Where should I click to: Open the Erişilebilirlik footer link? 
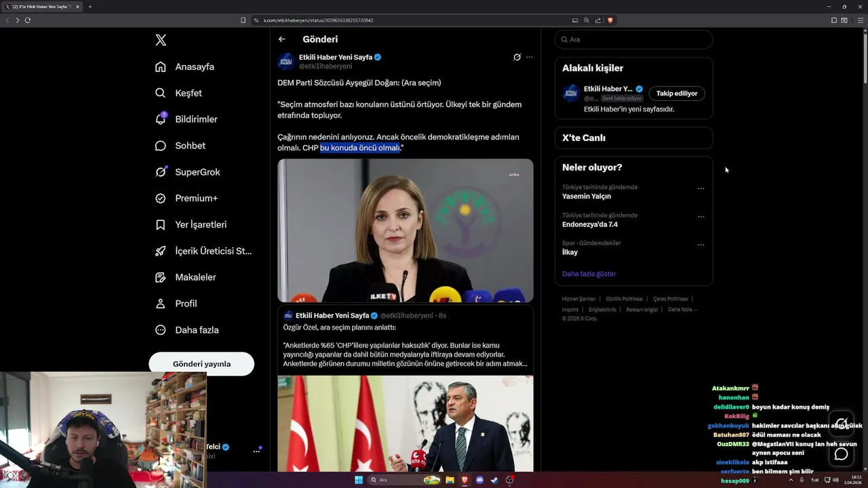click(602, 310)
